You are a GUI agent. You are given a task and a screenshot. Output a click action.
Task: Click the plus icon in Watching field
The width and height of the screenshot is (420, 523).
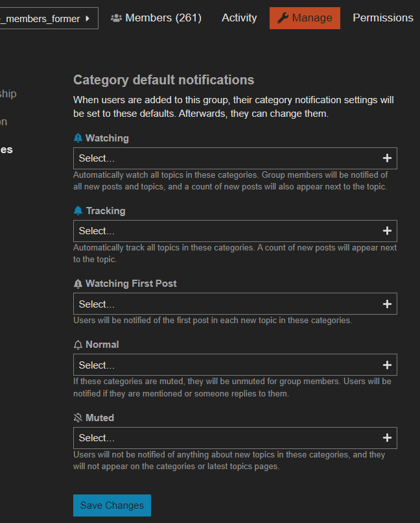click(387, 158)
